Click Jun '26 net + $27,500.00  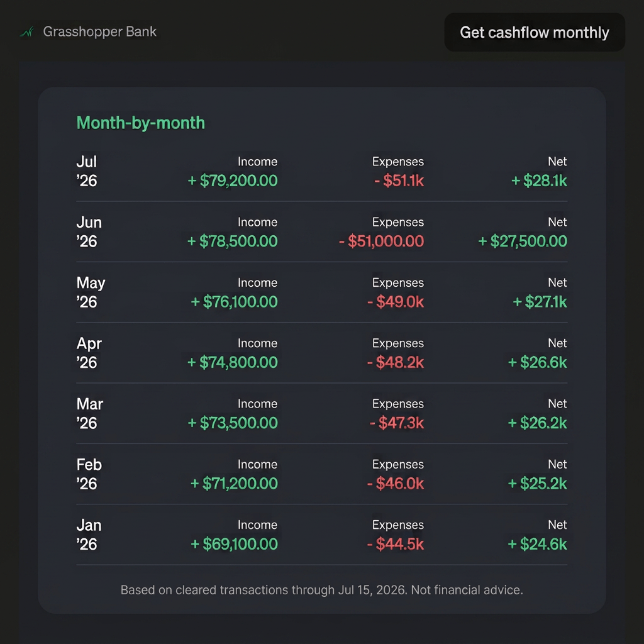pyautogui.click(x=523, y=241)
